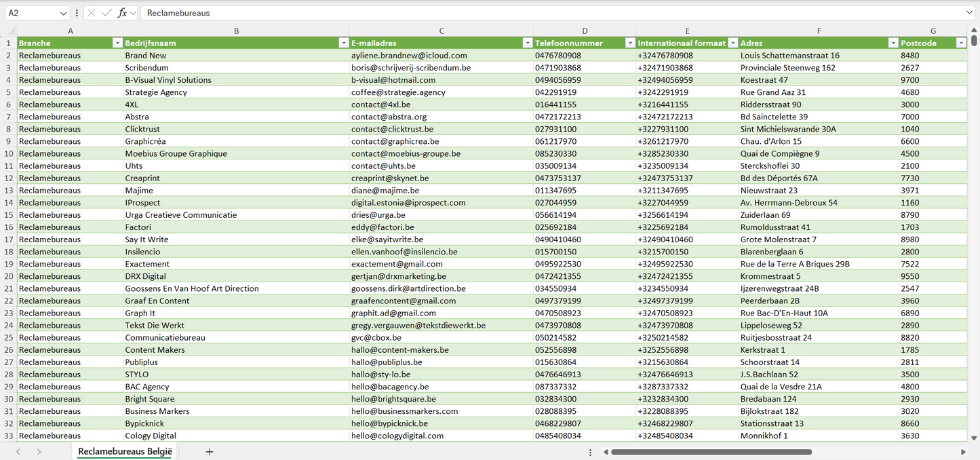The width and height of the screenshot is (980, 460).
Task: Select column C header
Action: pyautogui.click(x=442, y=31)
